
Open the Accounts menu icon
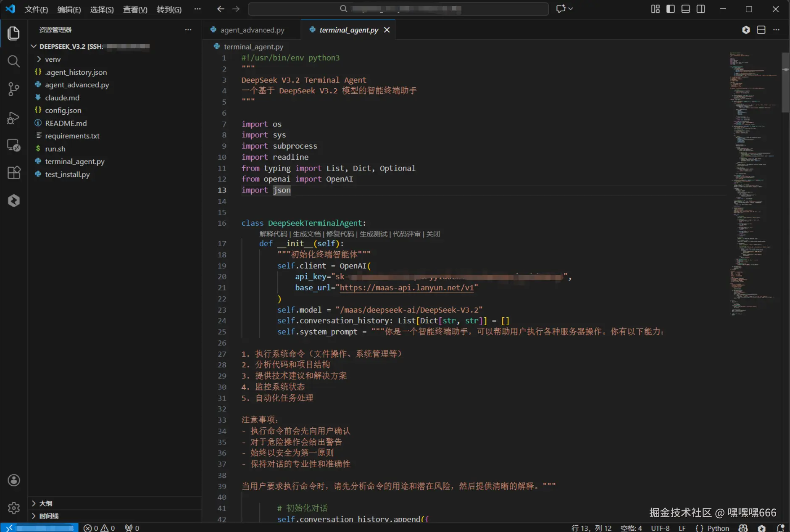click(x=13, y=480)
